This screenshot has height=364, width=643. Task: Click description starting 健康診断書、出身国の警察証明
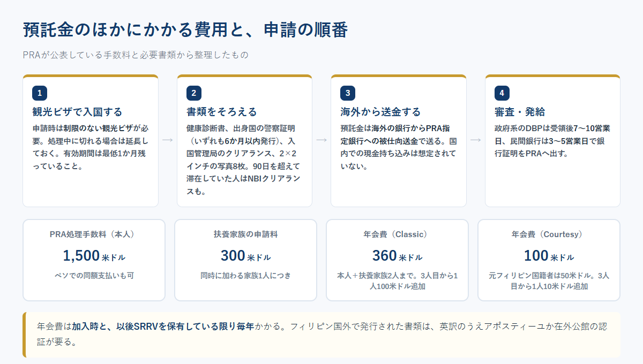pyautogui.click(x=244, y=160)
